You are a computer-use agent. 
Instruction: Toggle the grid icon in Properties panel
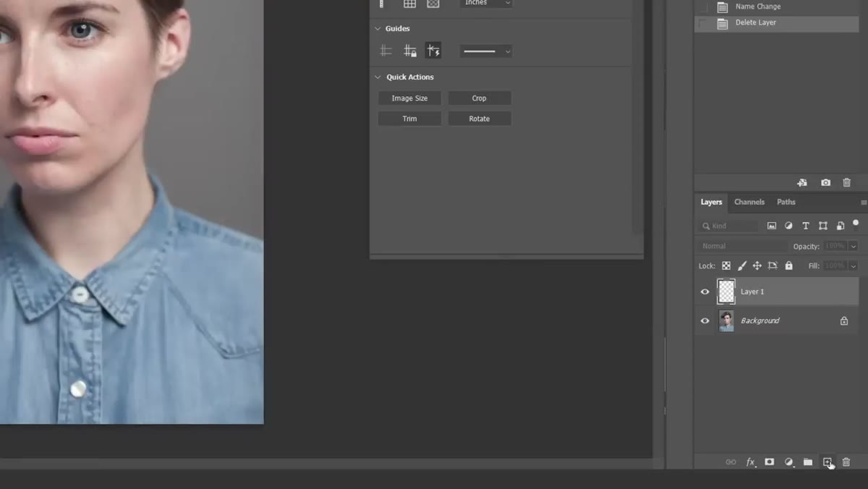[409, 4]
